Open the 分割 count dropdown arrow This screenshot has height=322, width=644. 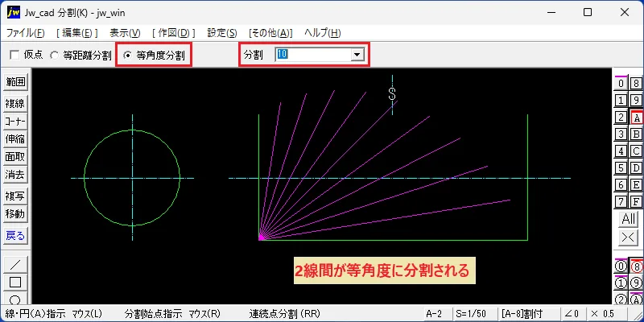point(357,55)
